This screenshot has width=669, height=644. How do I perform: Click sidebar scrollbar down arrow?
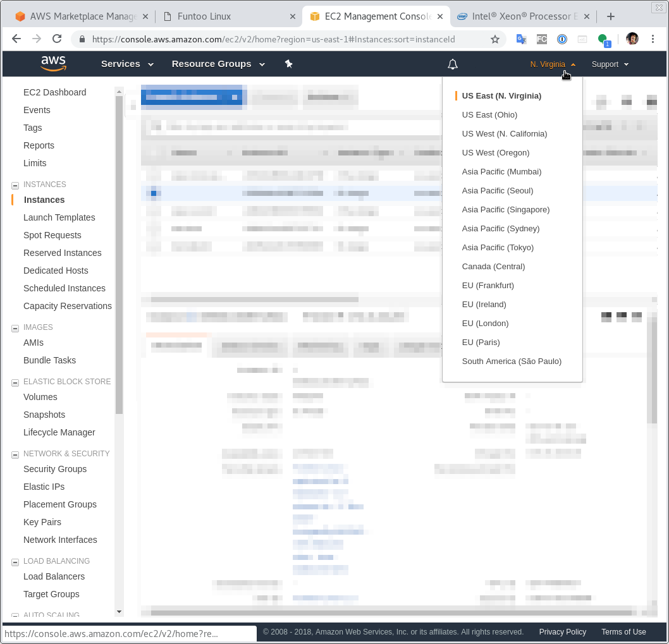(119, 612)
